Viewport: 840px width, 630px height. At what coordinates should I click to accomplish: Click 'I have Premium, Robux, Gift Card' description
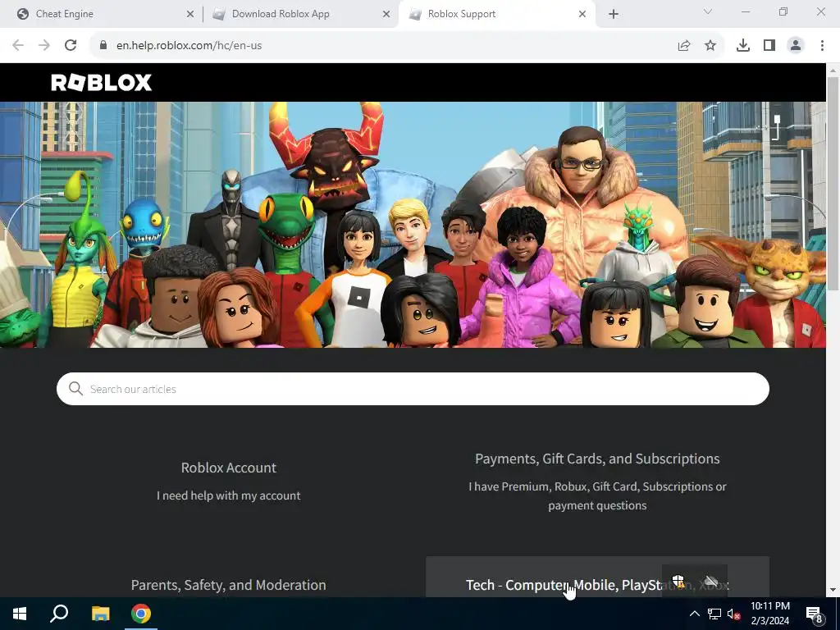[597, 496]
